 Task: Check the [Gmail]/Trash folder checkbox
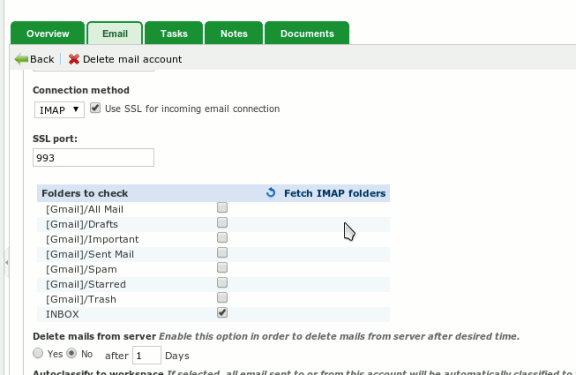(222, 298)
